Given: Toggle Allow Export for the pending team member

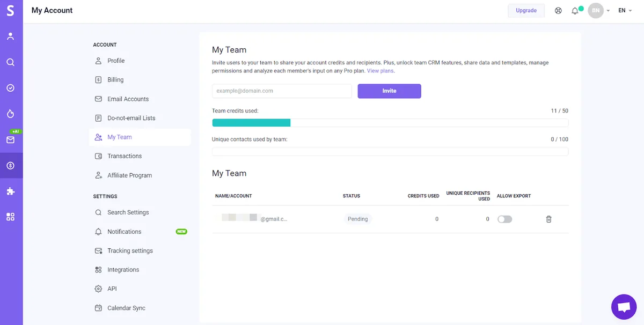Looking at the screenshot, I should (x=504, y=219).
